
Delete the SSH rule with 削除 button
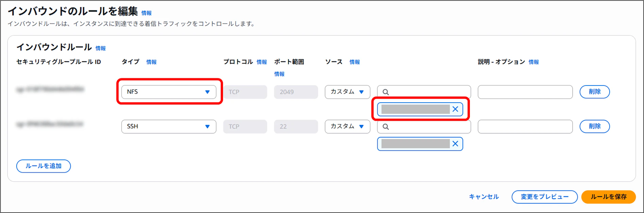coord(595,126)
